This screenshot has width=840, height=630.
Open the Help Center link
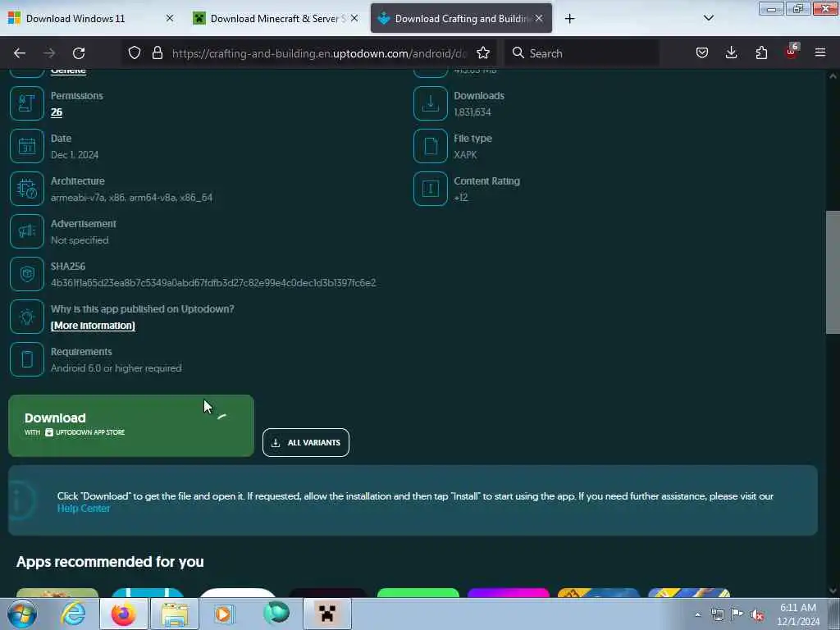[x=84, y=509]
